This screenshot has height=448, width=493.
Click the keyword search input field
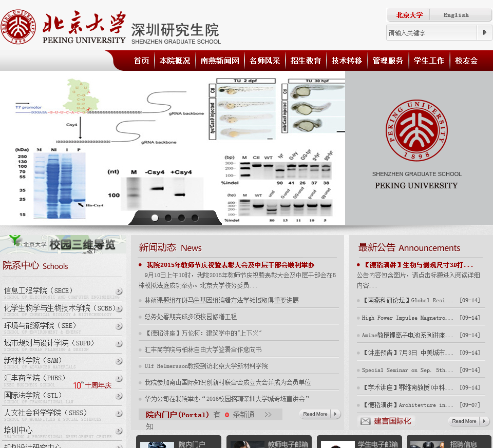pos(432,33)
